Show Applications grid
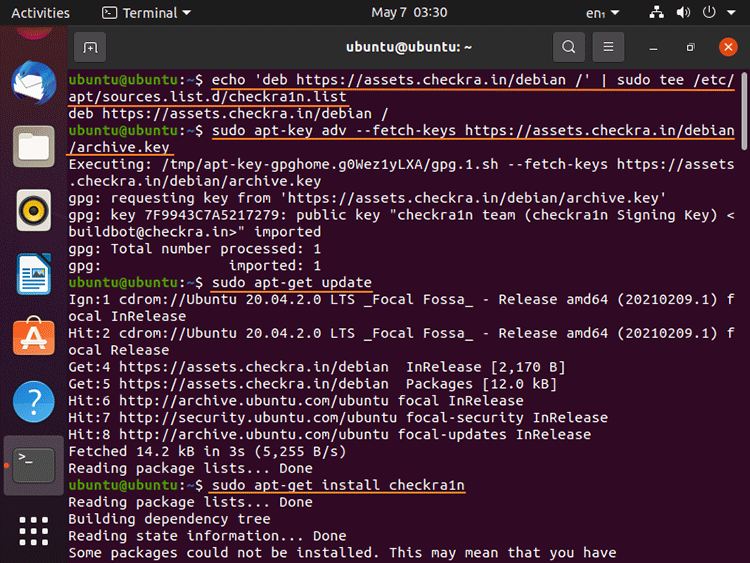750x563 pixels. 33,531
